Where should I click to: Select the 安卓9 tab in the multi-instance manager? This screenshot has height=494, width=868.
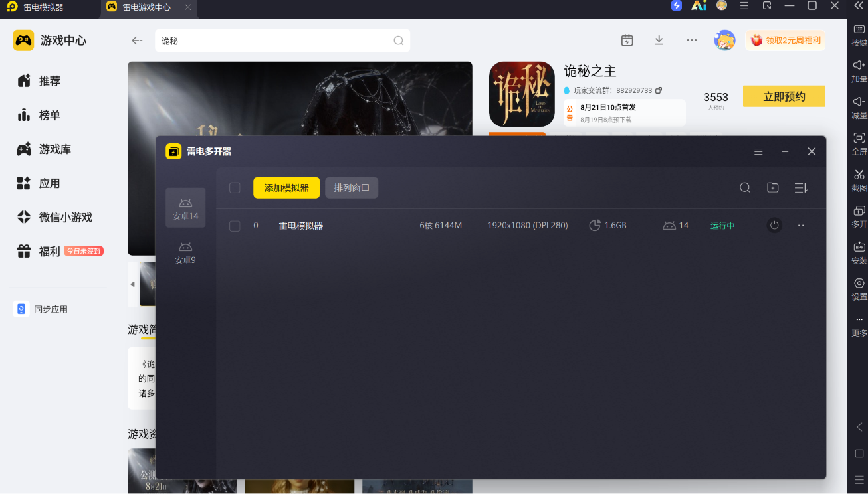(185, 252)
